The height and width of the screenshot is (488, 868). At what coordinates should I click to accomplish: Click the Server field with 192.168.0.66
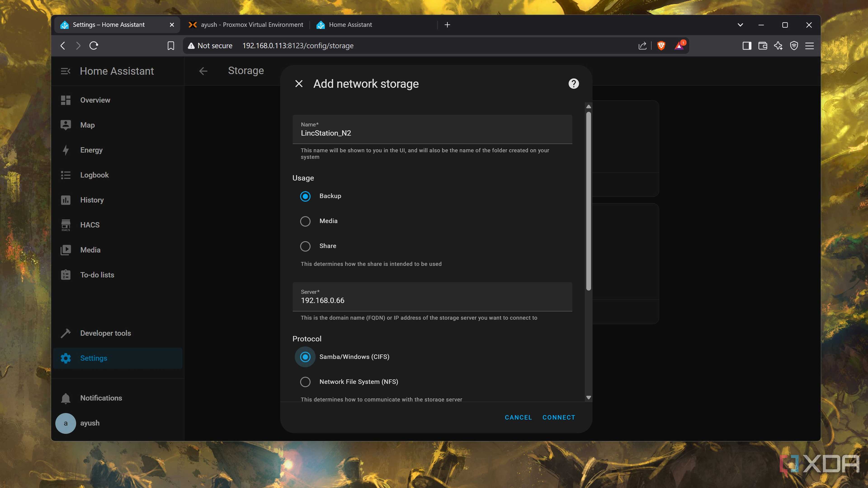pyautogui.click(x=432, y=297)
